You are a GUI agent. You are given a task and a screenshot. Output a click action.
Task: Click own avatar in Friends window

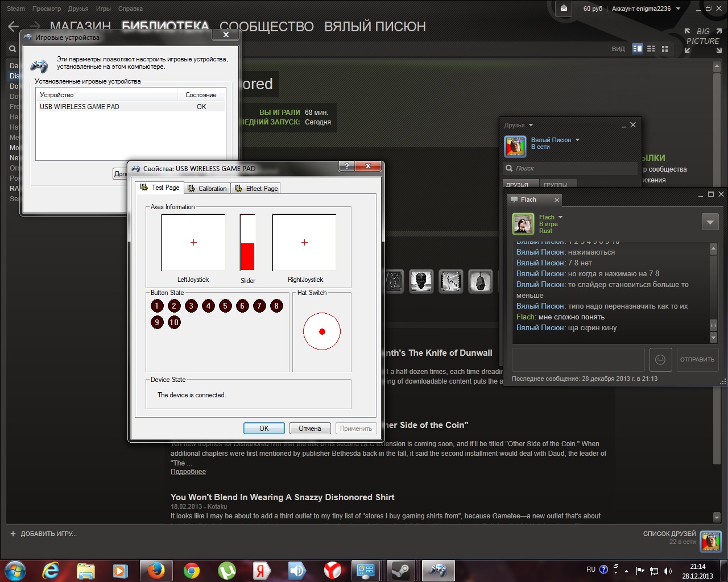click(515, 147)
